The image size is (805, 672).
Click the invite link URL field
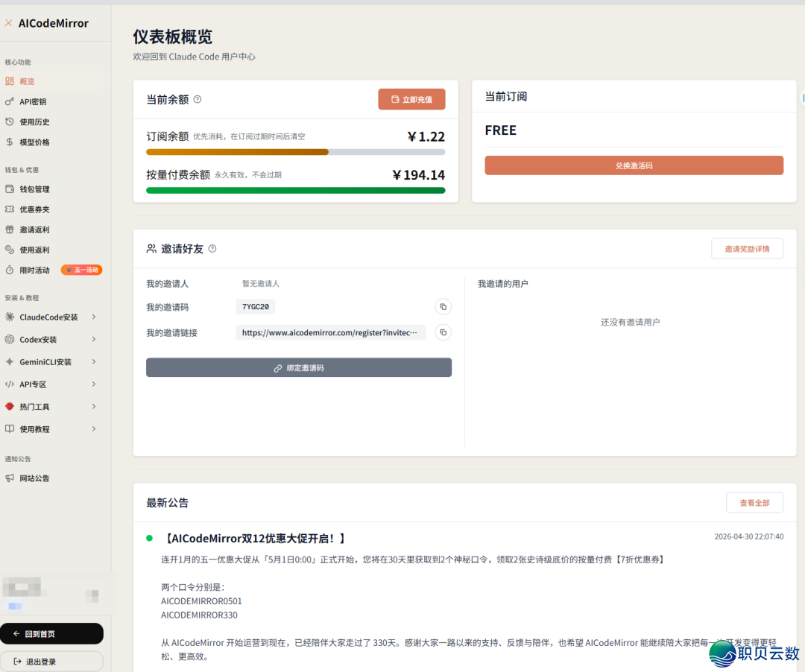(x=331, y=332)
